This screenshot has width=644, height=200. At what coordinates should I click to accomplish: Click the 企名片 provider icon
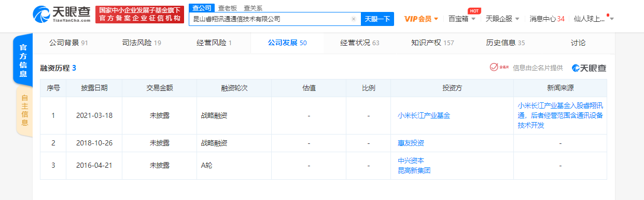499,68
